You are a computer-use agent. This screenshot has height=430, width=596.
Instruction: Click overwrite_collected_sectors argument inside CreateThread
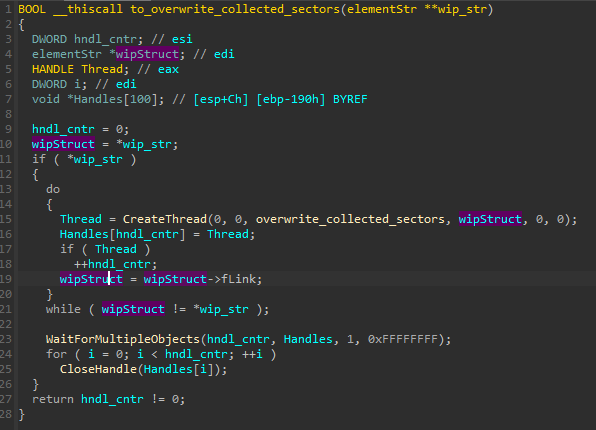click(350, 219)
